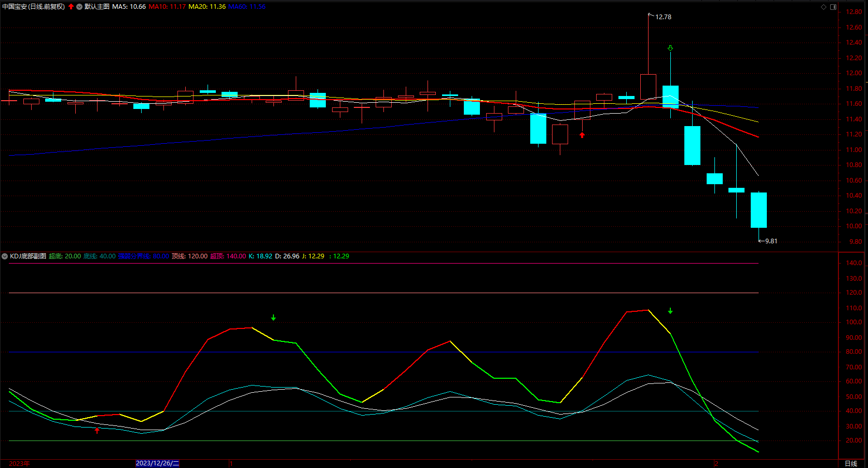Toggle the side panel layout icon
Viewport: 868px width, 468px height.
coord(833,7)
